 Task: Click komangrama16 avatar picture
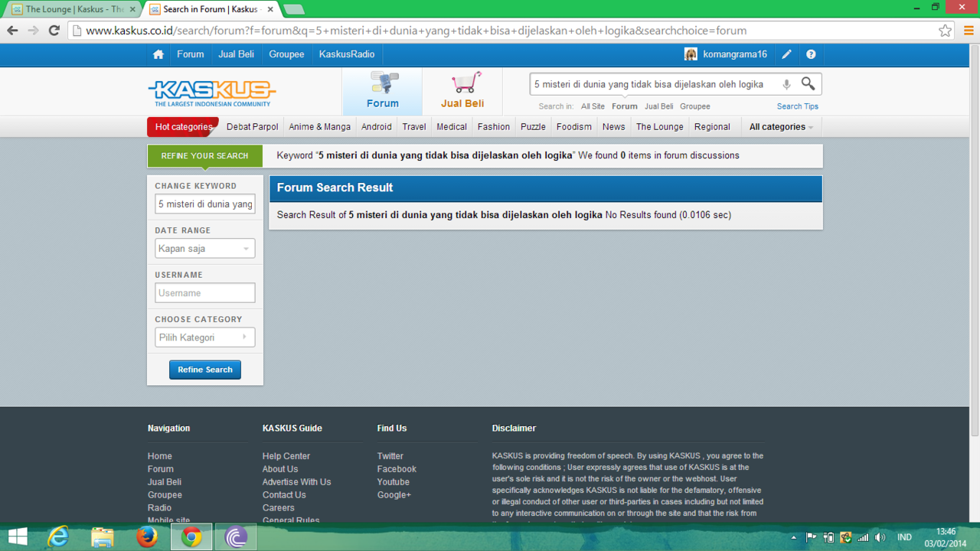click(x=691, y=54)
